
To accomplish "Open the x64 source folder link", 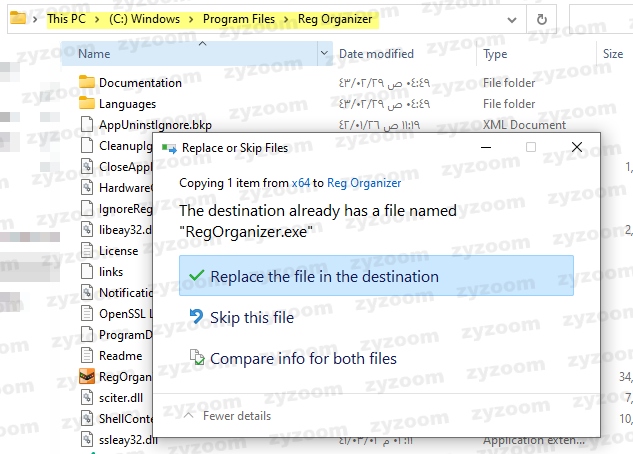I will pos(301,183).
